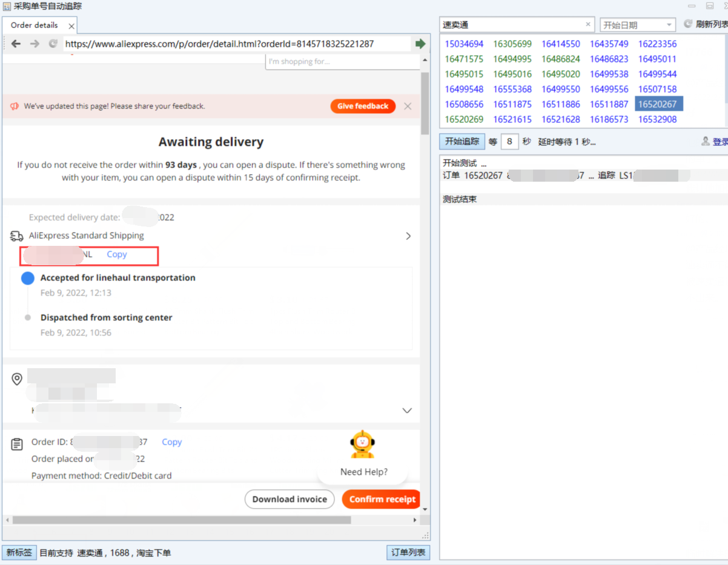The width and height of the screenshot is (728, 565).
Task: Click the Give feedback button
Action: [x=363, y=106]
